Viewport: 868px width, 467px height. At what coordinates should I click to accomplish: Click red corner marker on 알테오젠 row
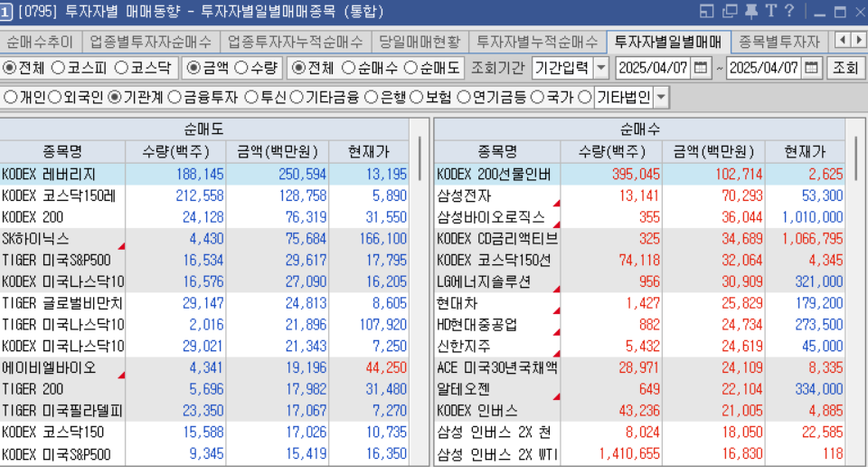click(x=556, y=396)
